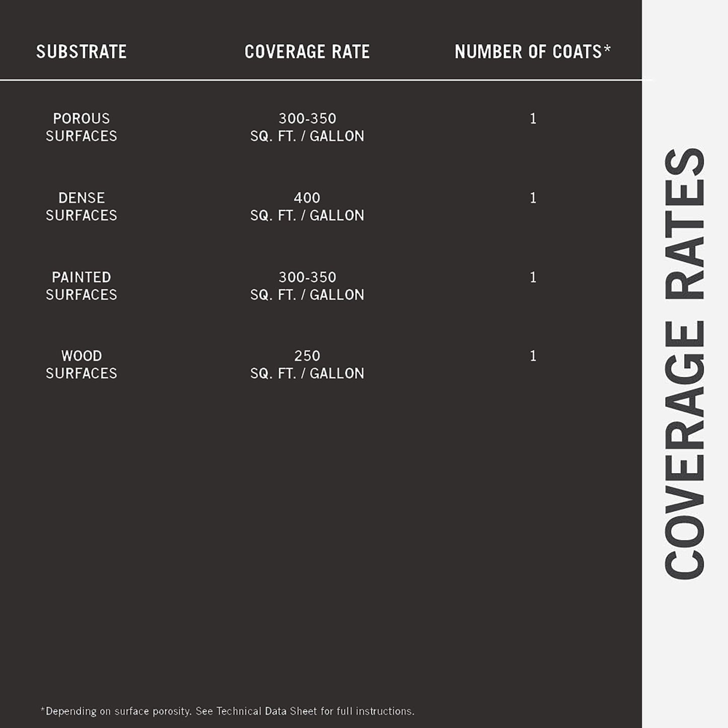Image resolution: width=728 pixels, height=728 pixels.
Task: Select the WOOD SURFACES row label
Action: tap(81, 364)
